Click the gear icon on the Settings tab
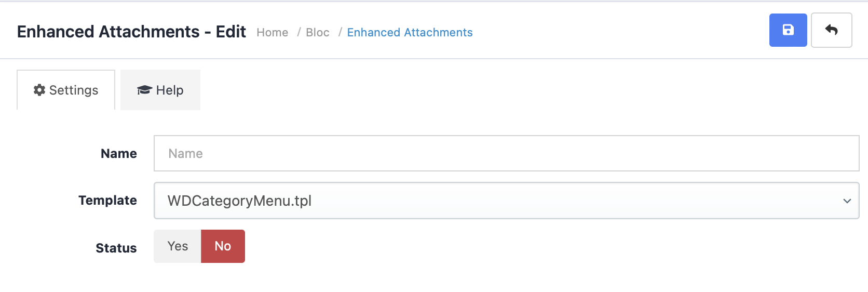 coord(39,90)
